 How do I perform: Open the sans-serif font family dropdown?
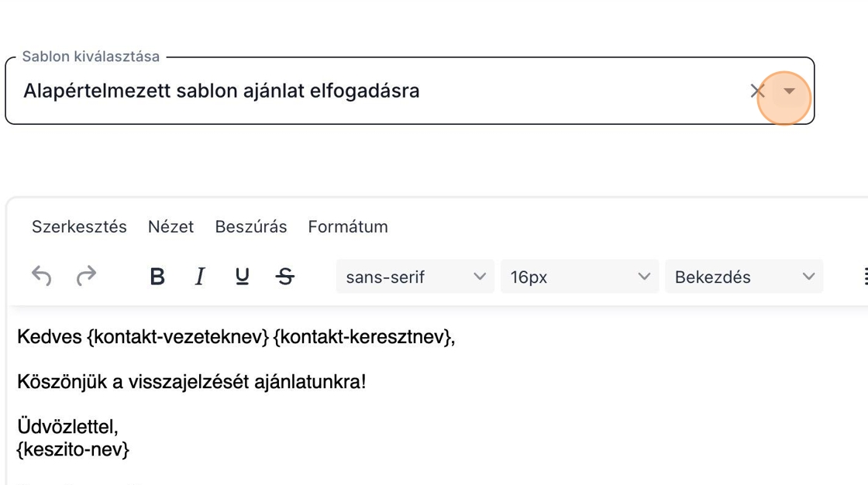coord(415,277)
